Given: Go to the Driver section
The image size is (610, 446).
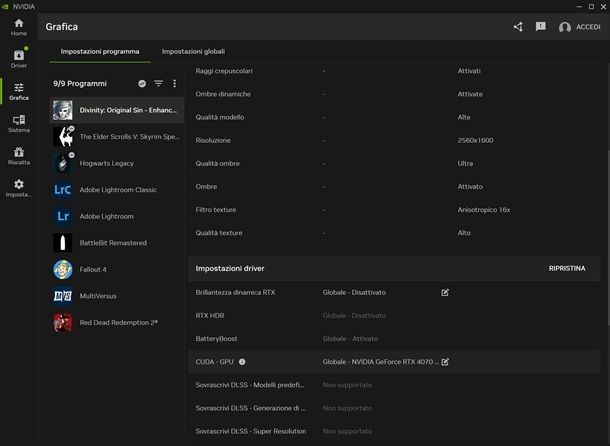Looking at the screenshot, I should [x=19, y=57].
